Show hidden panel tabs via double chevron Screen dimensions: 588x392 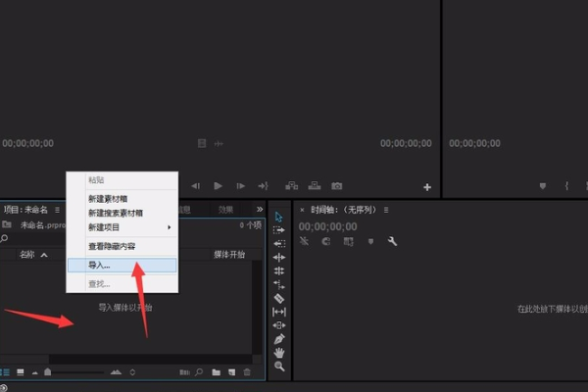[260, 210]
